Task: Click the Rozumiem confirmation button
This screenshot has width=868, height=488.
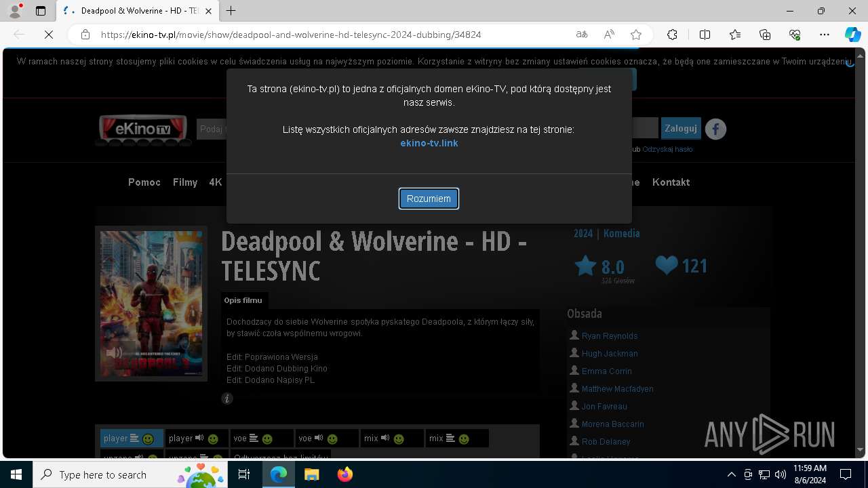Action: point(429,199)
